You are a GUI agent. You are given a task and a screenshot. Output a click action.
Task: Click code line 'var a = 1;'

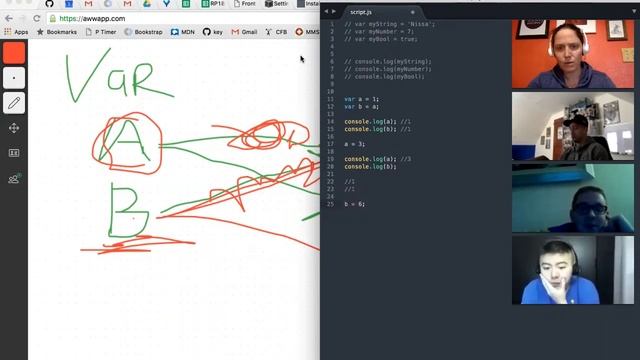(361, 99)
